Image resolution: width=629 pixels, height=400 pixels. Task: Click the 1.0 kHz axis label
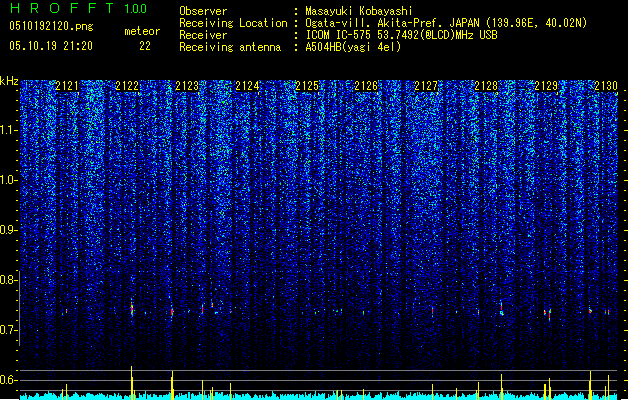9,180
